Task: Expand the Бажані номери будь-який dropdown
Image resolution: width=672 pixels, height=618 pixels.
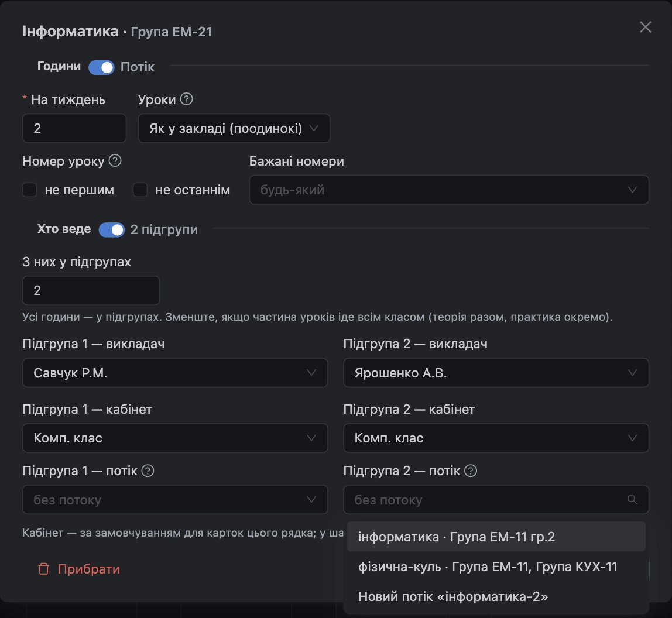Action: 449,190
